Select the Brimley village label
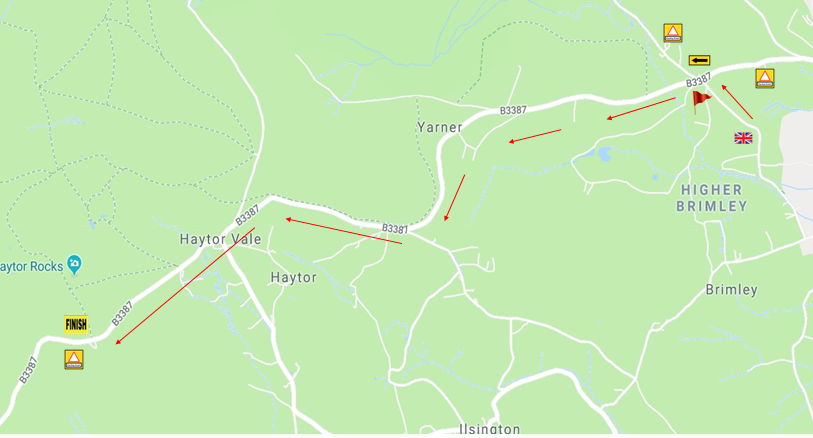 (731, 289)
